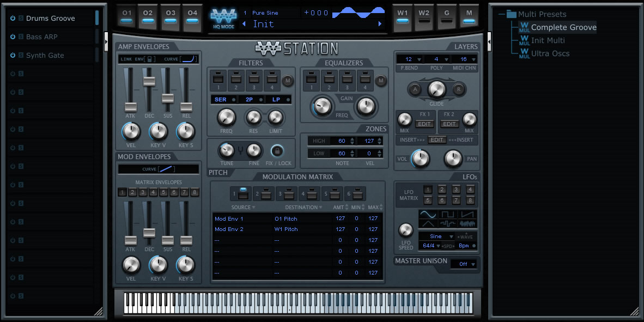Open the P.BEND range dropdown
Viewport: 644px width, 322px height.
point(410,59)
